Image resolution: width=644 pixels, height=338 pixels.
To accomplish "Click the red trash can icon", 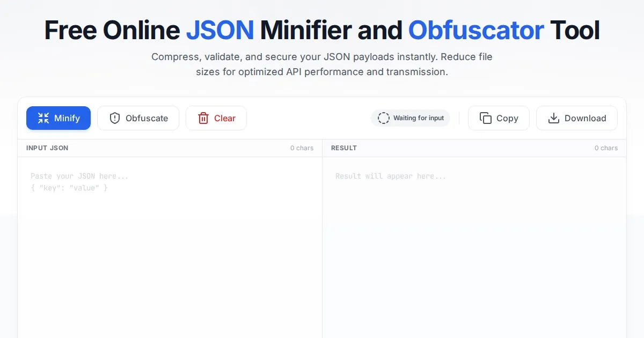I will click(203, 118).
